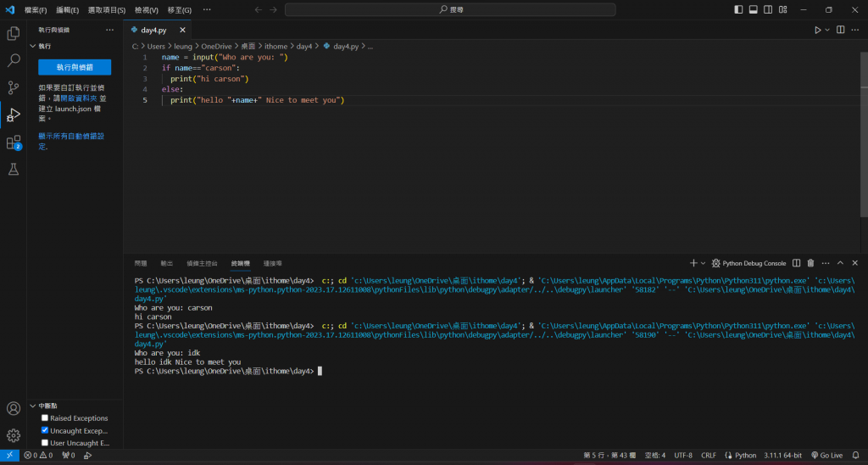Open the 檔案(F) menu
This screenshot has height=465, width=868.
[x=36, y=9]
